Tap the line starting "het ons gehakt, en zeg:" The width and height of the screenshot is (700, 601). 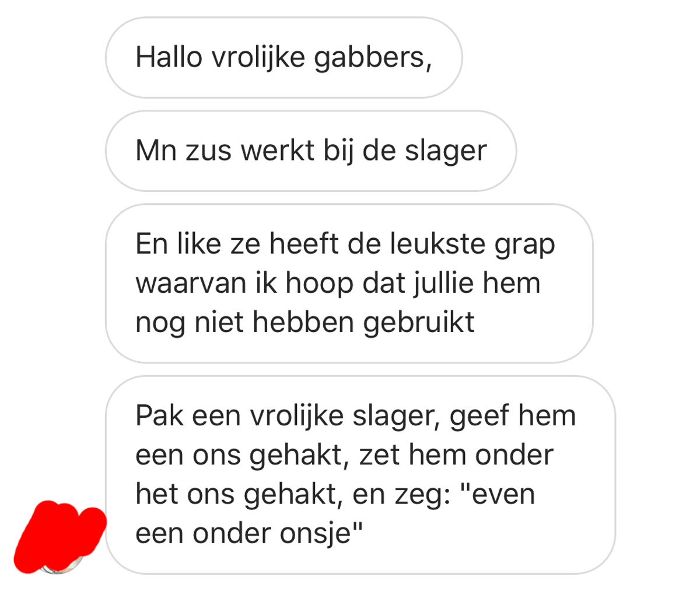click(335, 494)
